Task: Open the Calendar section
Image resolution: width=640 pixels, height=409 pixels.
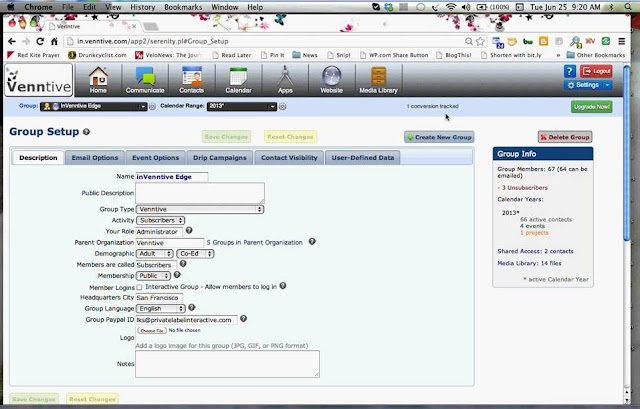Action: click(238, 80)
